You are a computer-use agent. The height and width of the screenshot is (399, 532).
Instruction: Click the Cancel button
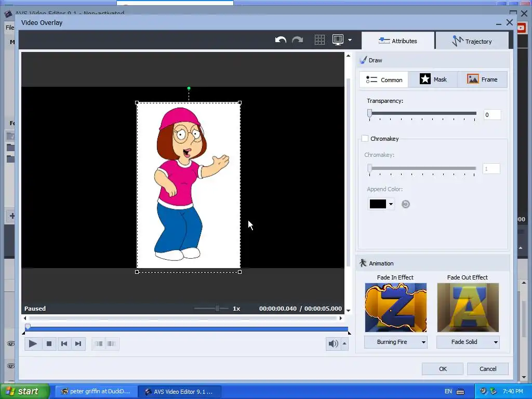487,369
